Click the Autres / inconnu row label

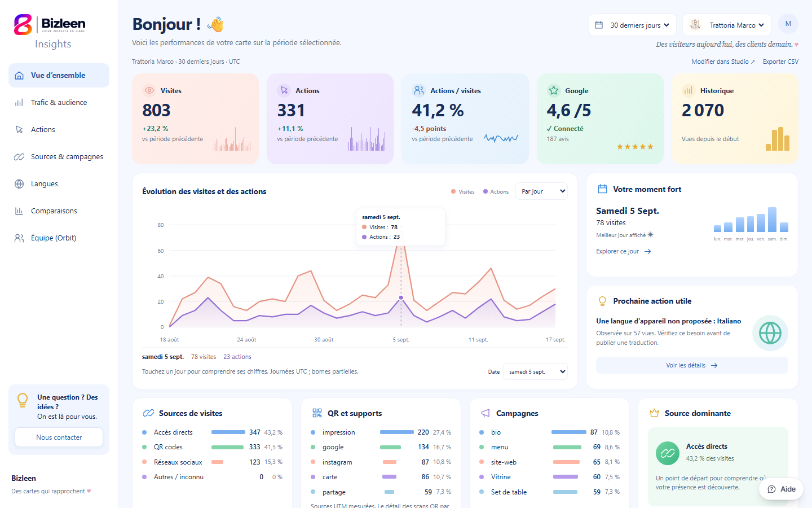(179, 477)
